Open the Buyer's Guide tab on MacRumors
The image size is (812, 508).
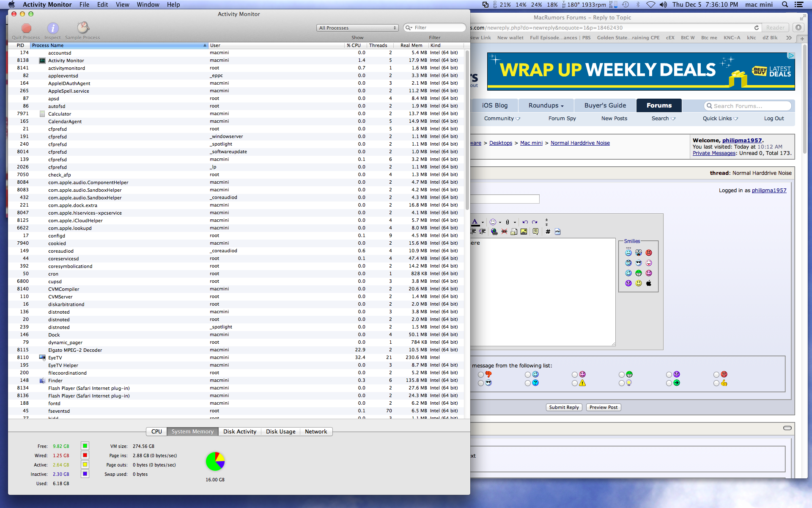tap(605, 105)
